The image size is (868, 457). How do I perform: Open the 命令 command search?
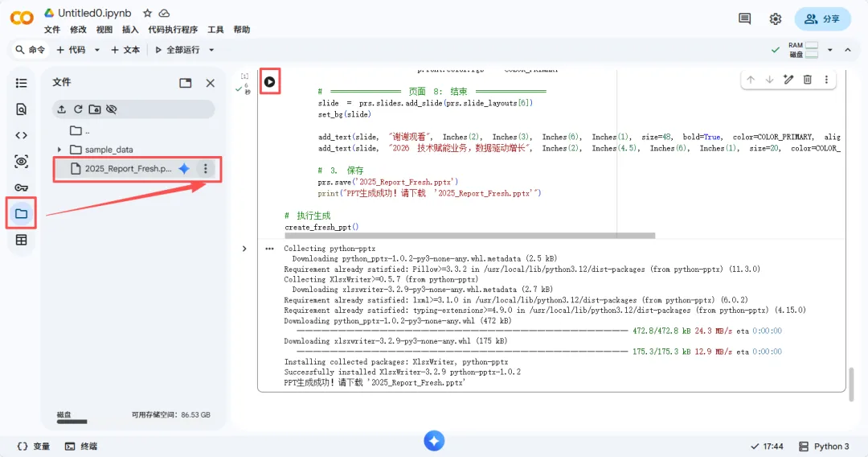point(30,50)
